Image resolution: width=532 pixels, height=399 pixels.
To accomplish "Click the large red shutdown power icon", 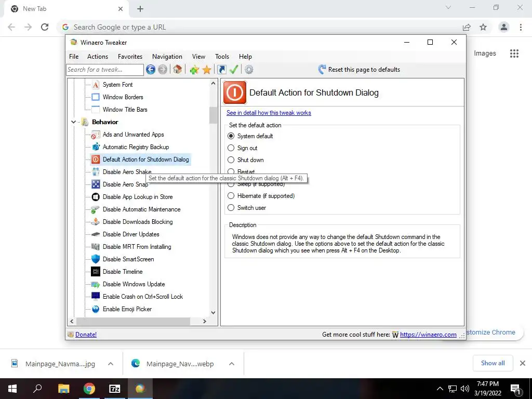I will [x=235, y=92].
